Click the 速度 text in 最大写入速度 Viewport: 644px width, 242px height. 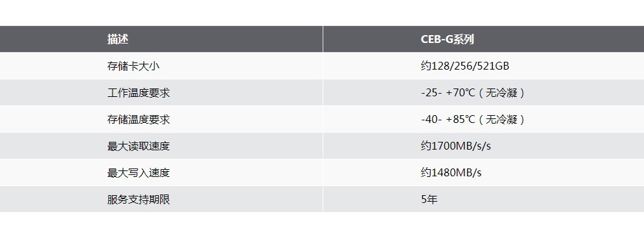[159, 172]
